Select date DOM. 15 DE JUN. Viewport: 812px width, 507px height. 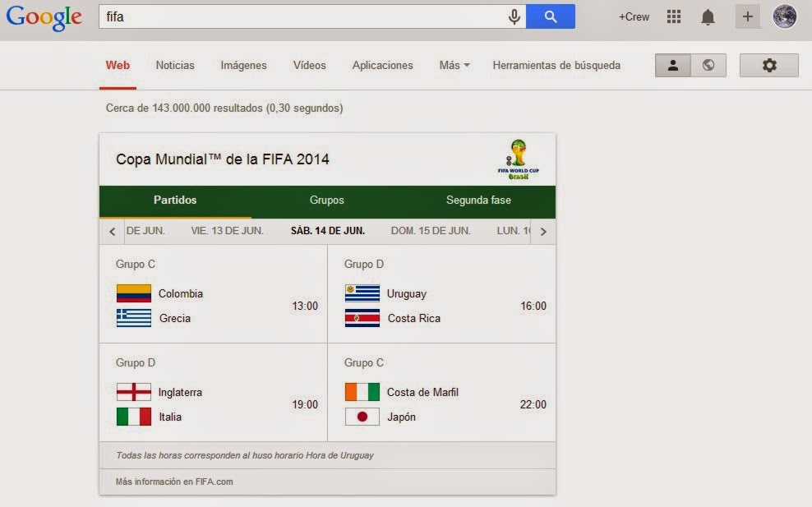[431, 231]
